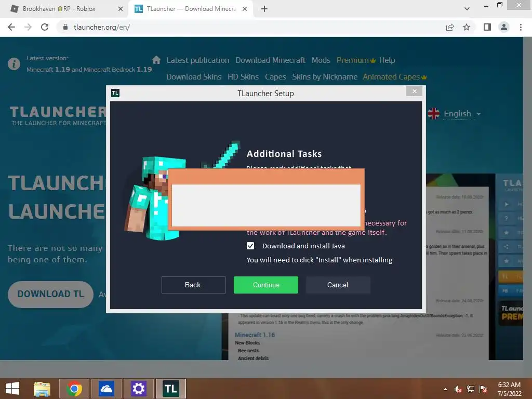This screenshot has width=532, height=399.
Task: Go back in browser history
Action: [11, 27]
